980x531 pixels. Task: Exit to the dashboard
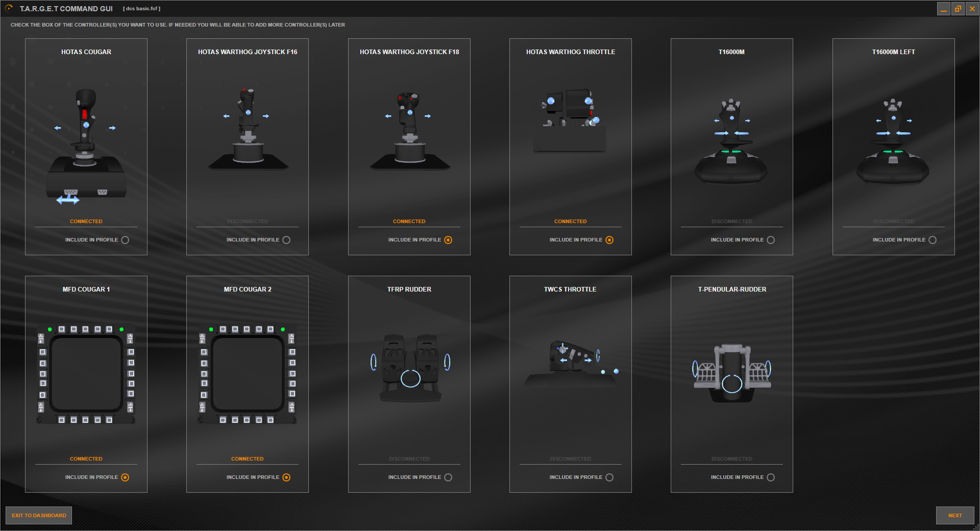point(39,515)
